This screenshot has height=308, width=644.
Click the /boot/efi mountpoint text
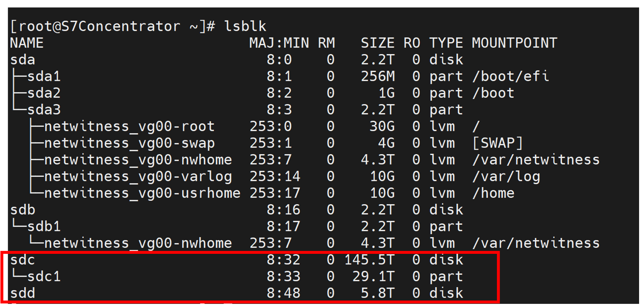[x=510, y=76]
